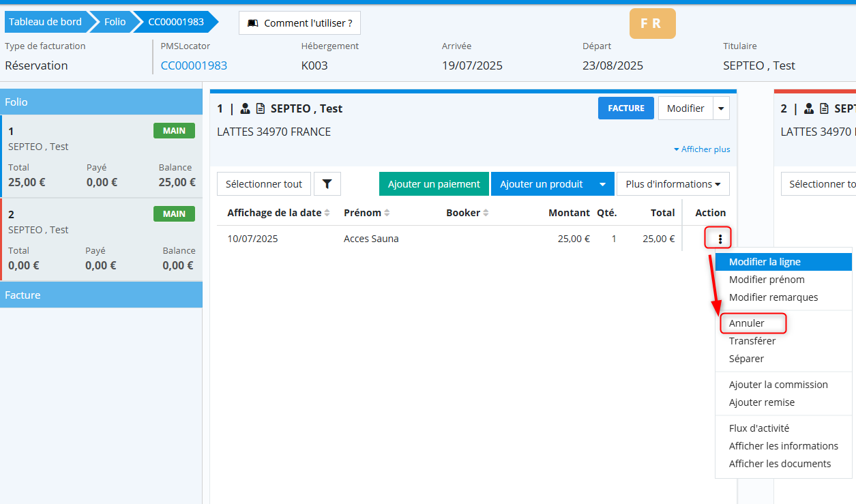Screen dimensions: 856x504
Task: Expand the Modifier dropdown arrow
Action: pos(721,108)
